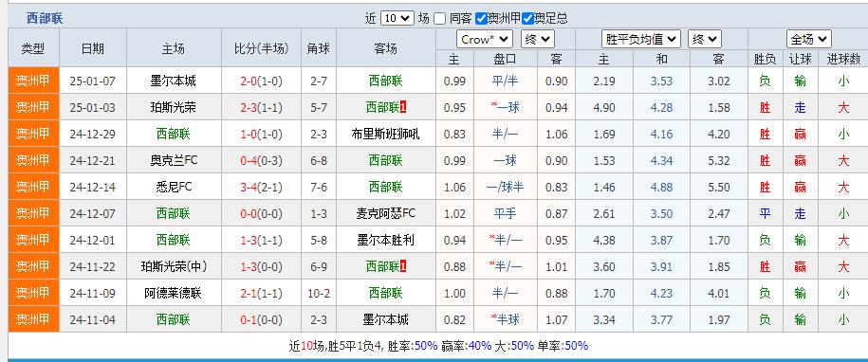This screenshot has width=868, height=362.
Task: Click score 2-0(1-0) on 25-01-07
Action: pyautogui.click(x=261, y=81)
